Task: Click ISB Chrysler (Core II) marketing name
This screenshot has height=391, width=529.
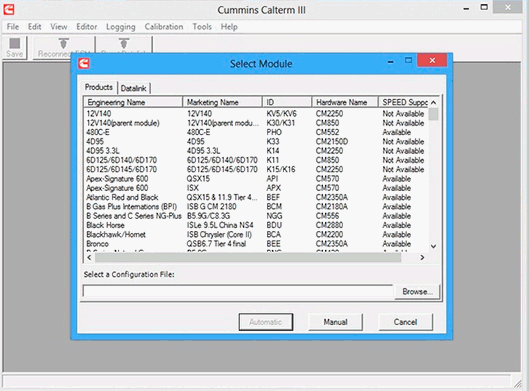Action: (219, 234)
